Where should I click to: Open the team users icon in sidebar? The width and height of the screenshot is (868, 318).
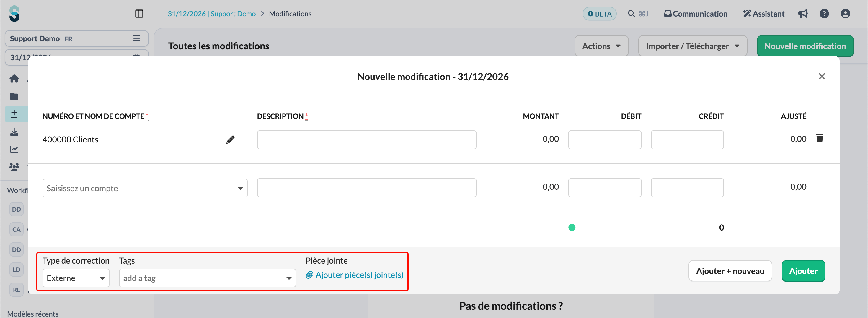(x=14, y=167)
